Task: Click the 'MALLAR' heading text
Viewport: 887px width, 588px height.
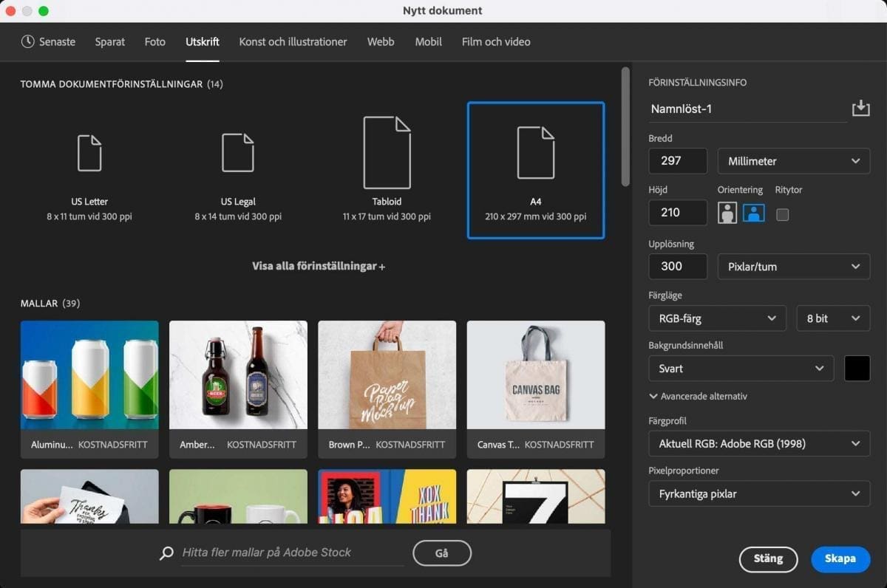Action: (40, 304)
